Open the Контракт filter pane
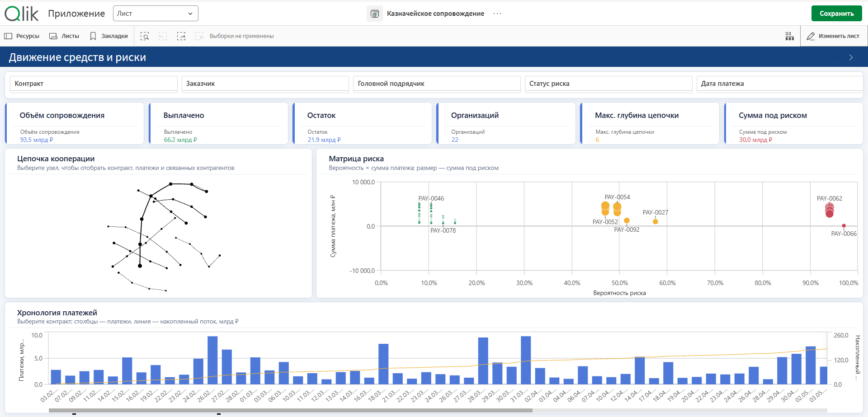Image resolution: width=868 pixels, height=417 pixels. pyautogui.click(x=94, y=84)
